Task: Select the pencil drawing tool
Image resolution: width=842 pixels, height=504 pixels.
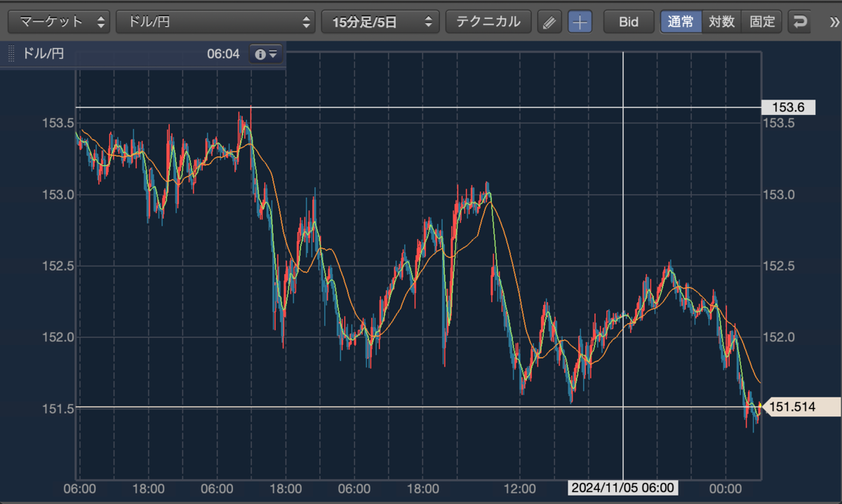Action: click(549, 22)
